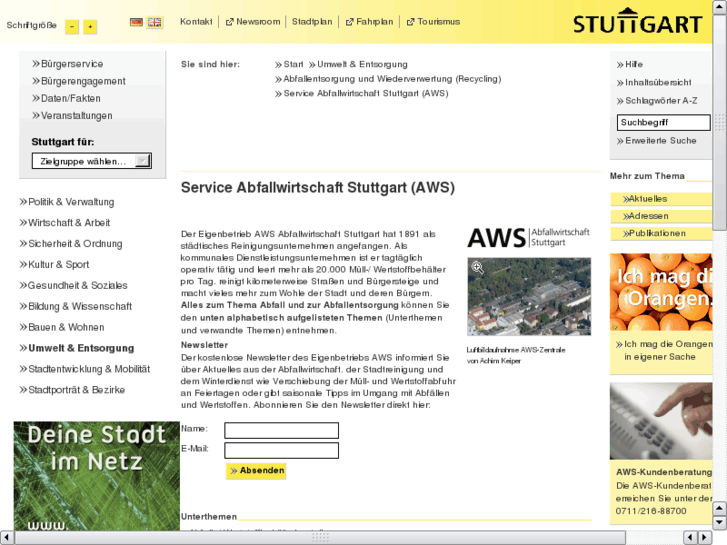Open Newsroom external link
This screenshot has height=545, width=727.
pyautogui.click(x=253, y=22)
